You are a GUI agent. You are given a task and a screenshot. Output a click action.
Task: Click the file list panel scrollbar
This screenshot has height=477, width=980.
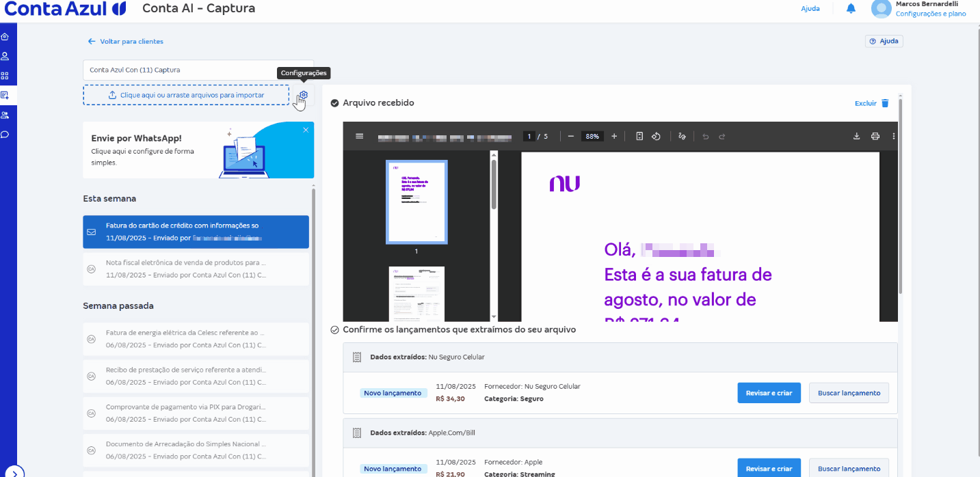(314, 331)
